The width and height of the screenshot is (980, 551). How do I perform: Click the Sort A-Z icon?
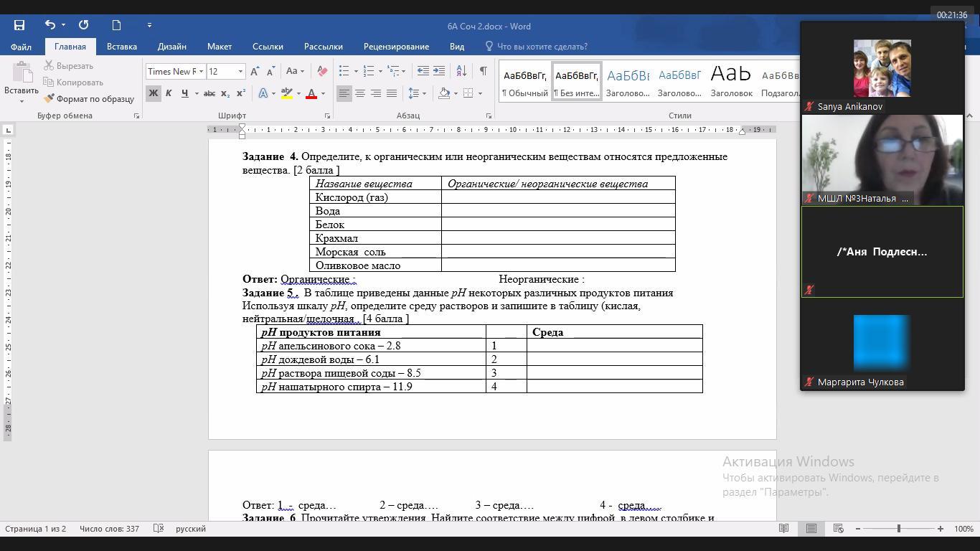tap(461, 71)
